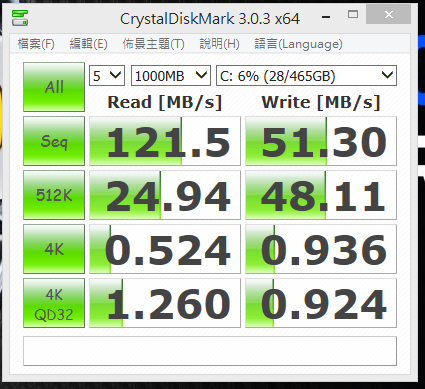The width and height of the screenshot is (425, 389).
Task: Close the CrystalDiskMark window
Action: tap(388, 15)
